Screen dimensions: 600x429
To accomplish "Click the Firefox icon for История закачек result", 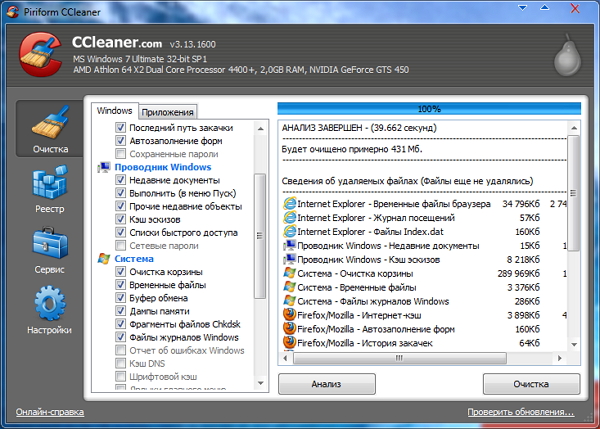I will coord(289,343).
